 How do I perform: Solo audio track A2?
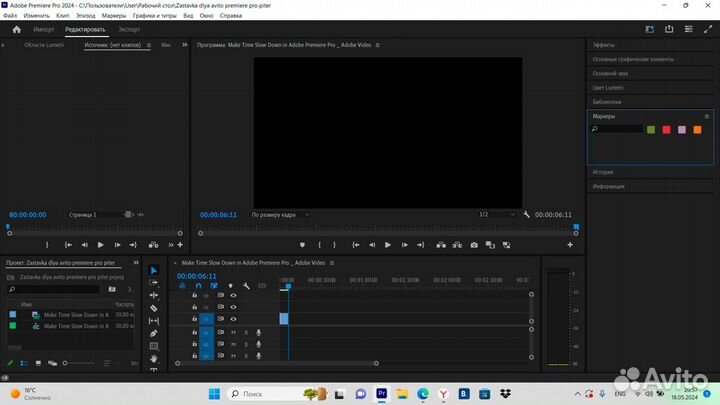click(246, 344)
